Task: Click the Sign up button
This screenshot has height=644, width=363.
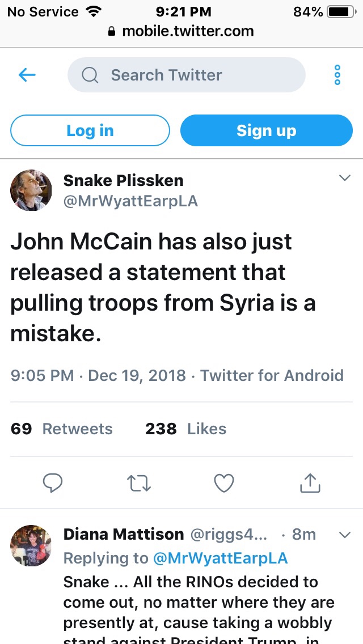Action: (x=267, y=130)
